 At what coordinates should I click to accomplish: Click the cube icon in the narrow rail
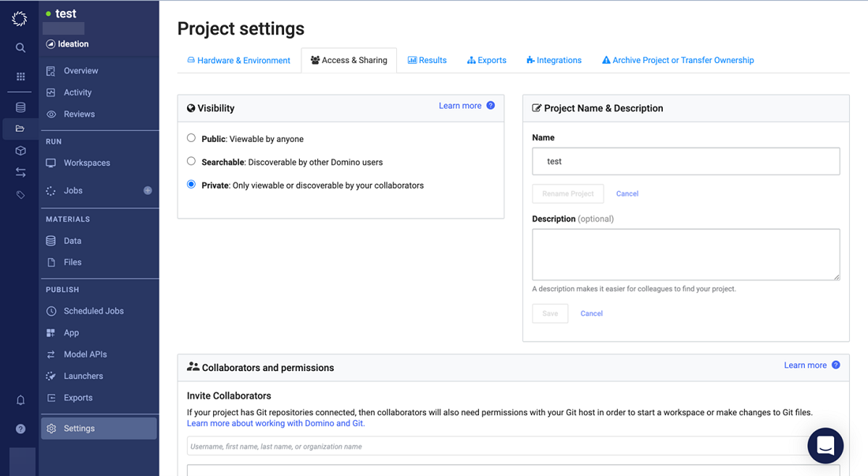pos(21,151)
